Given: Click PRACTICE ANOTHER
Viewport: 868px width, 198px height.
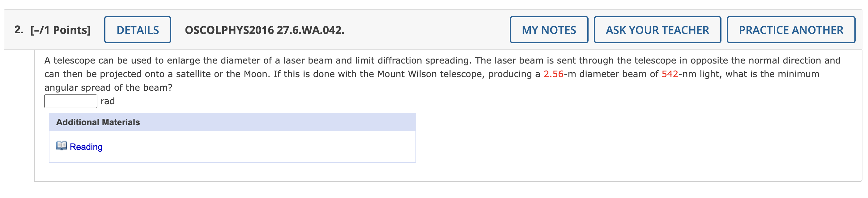Looking at the screenshot, I should pos(790,30).
